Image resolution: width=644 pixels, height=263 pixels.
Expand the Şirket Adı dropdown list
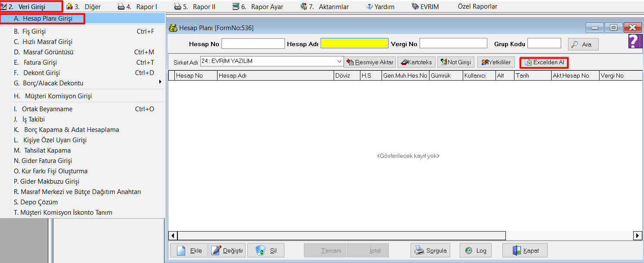pyautogui.click(x=339, y=62)
